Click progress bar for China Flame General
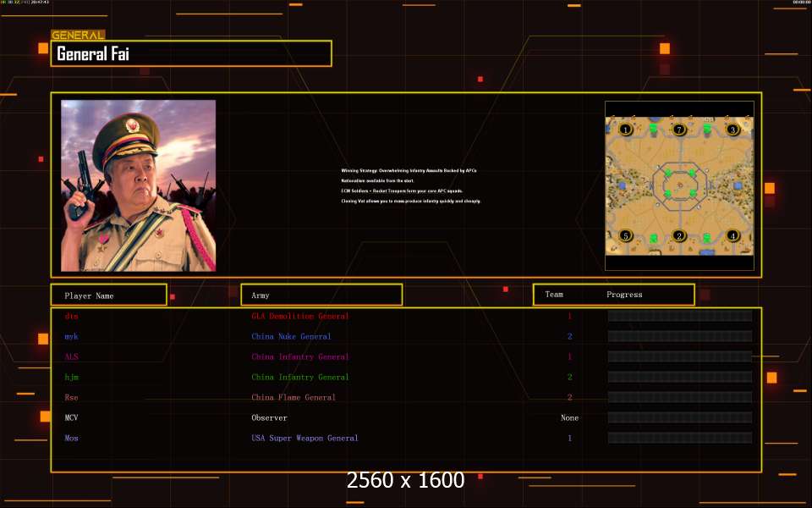812x508 pixels. click(680, 398)
